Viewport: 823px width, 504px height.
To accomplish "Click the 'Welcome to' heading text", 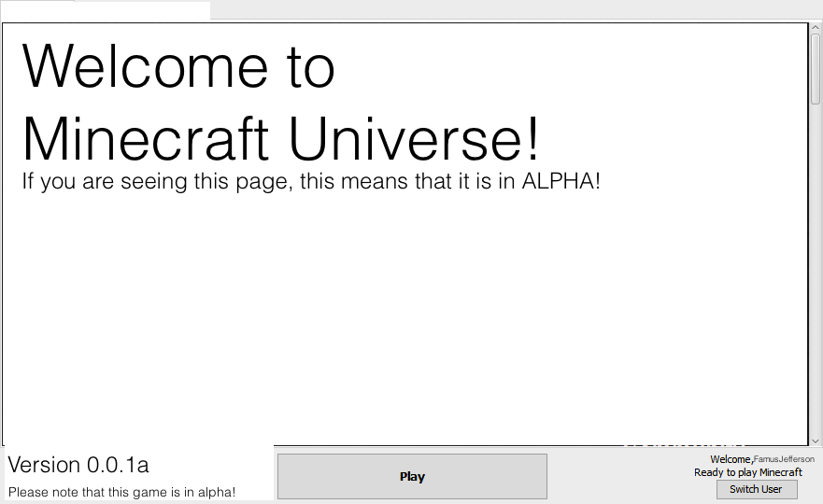I will [x=177, y=67].
